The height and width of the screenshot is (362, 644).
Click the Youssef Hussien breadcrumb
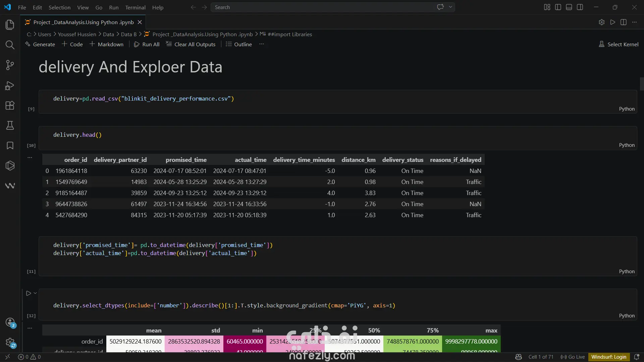click(x=77, y=34)
